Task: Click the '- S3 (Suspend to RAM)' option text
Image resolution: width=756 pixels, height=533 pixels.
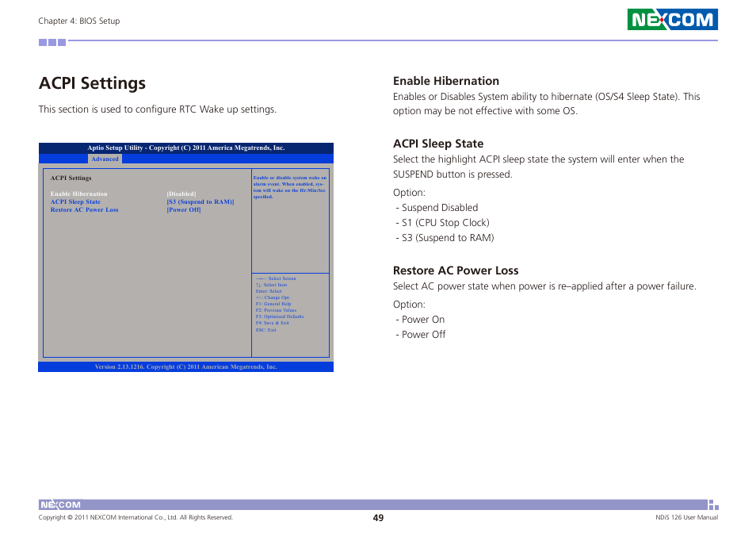Action: pos(445,238)
